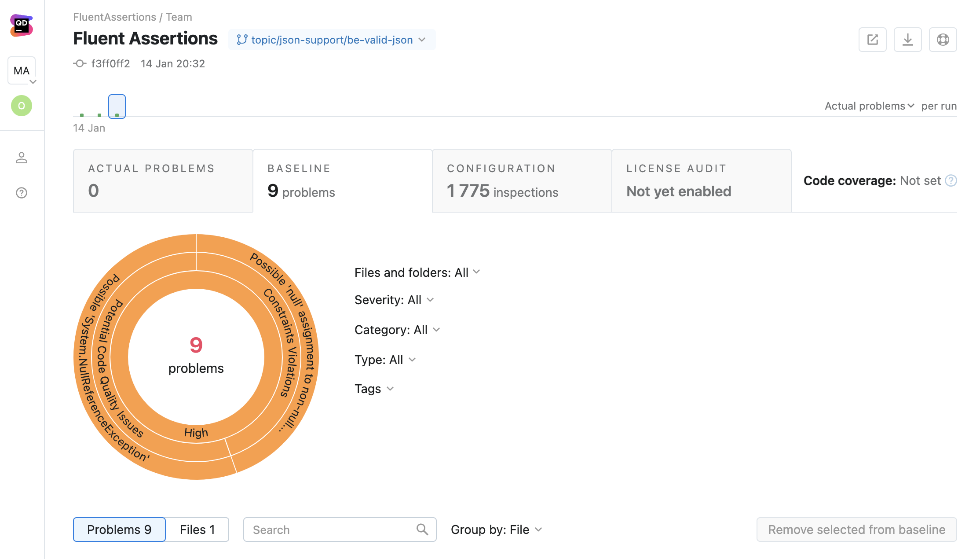This screenshot has width=980, height=559.
Task: Expand the Severity filter
Action: 394,300
